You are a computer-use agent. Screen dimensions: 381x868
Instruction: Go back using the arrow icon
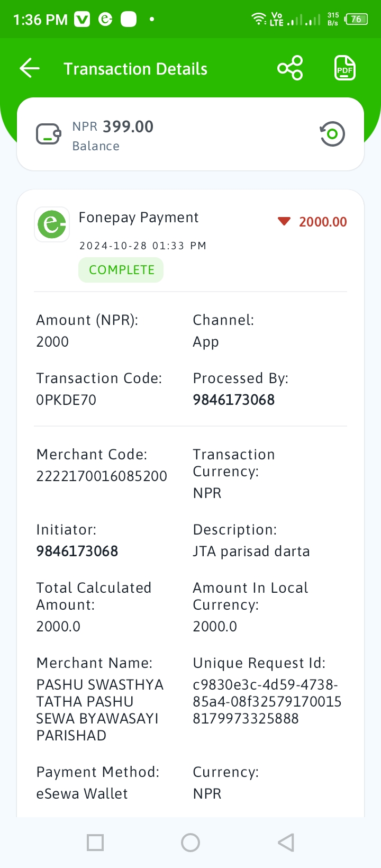pos(30,68)
